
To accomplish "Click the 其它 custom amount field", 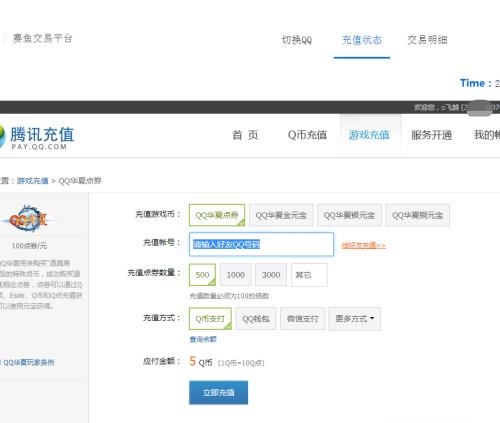I will pyautogui.click(x=309, y=275).
